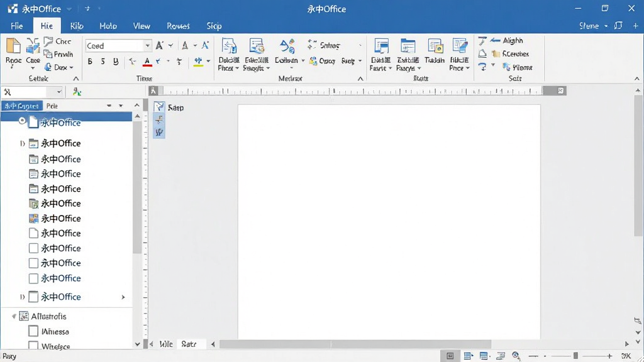
Task: Click the grow font A icon
Action: point(160,45)
